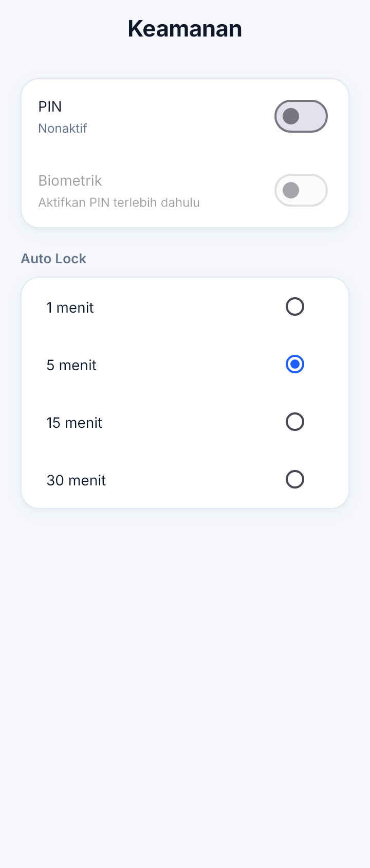Pick the 15 menit radio circle
The height and width of the screenshot is (868, 370).
coord(295,422)
